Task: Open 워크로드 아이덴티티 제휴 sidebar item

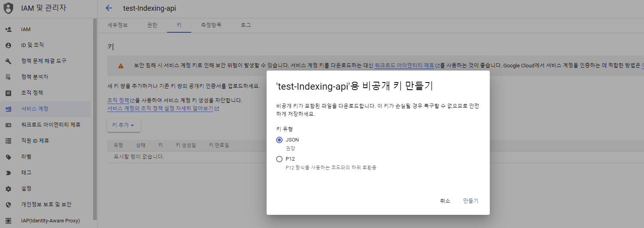Action: pyautogui.click(x=45, y=125)
